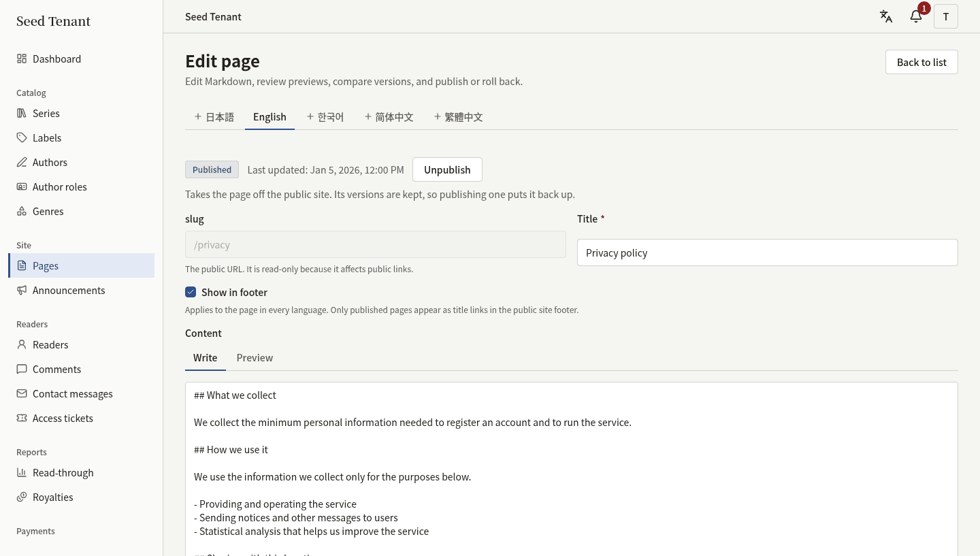Click the Author roles card icon
This screenshot has height=556, width=980.
pyautogui.click(x=22, y=186)
